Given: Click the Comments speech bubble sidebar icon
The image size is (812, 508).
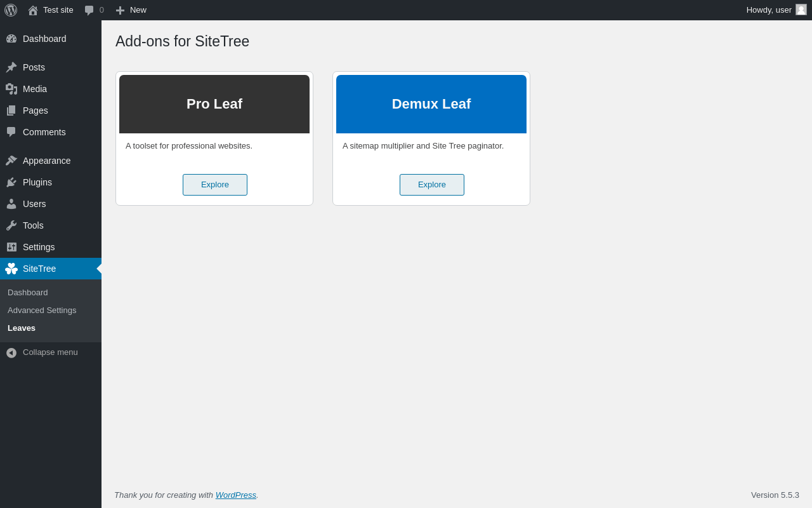Looking at the screenshot, I should [11, 132].
